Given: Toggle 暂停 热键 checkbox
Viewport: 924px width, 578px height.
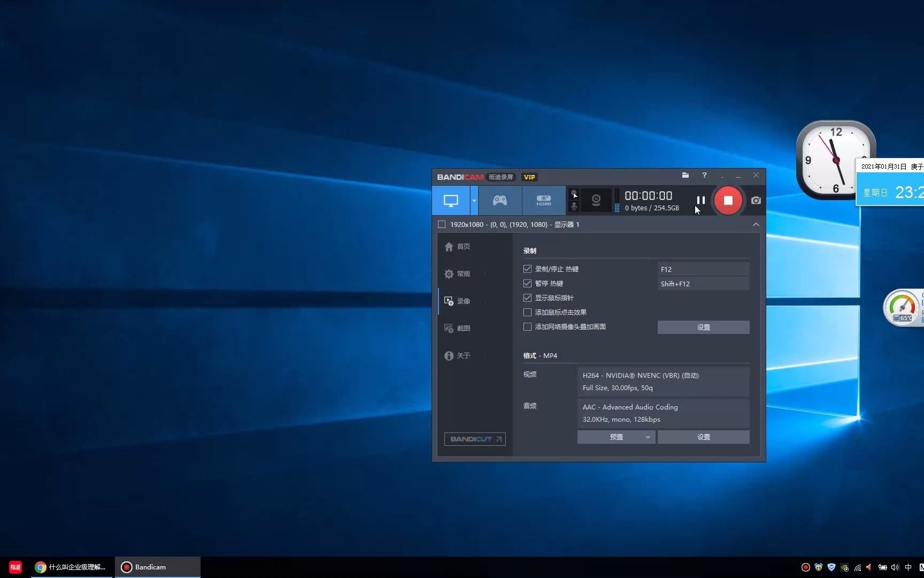Looking at the screenshot, I should pyautogui.click(x=527, y=284).
